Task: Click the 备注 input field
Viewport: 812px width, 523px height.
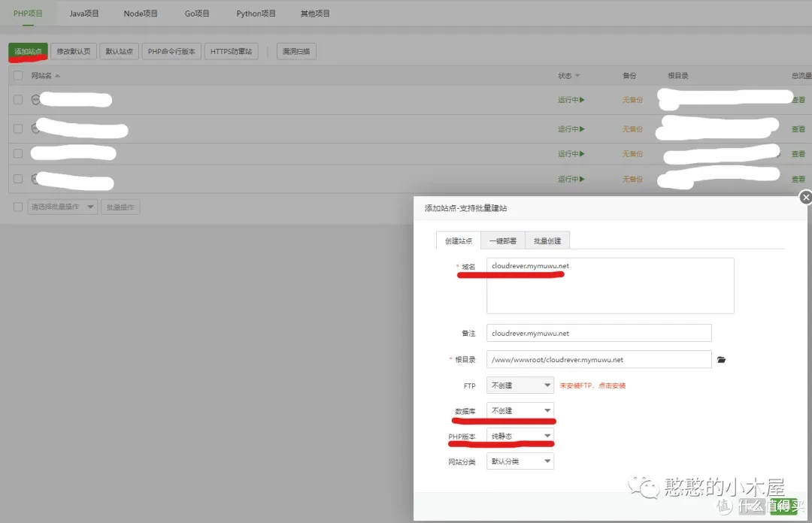Action: pyautogui.click(x=598, y=333)
